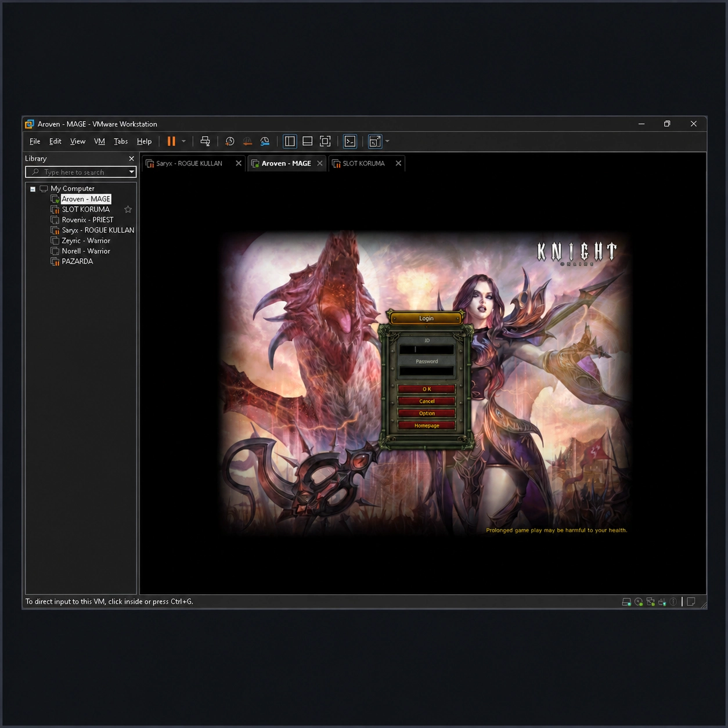The image size is (728, 728).
Task: Click the ID input field in login
Action: coord(426,349)
